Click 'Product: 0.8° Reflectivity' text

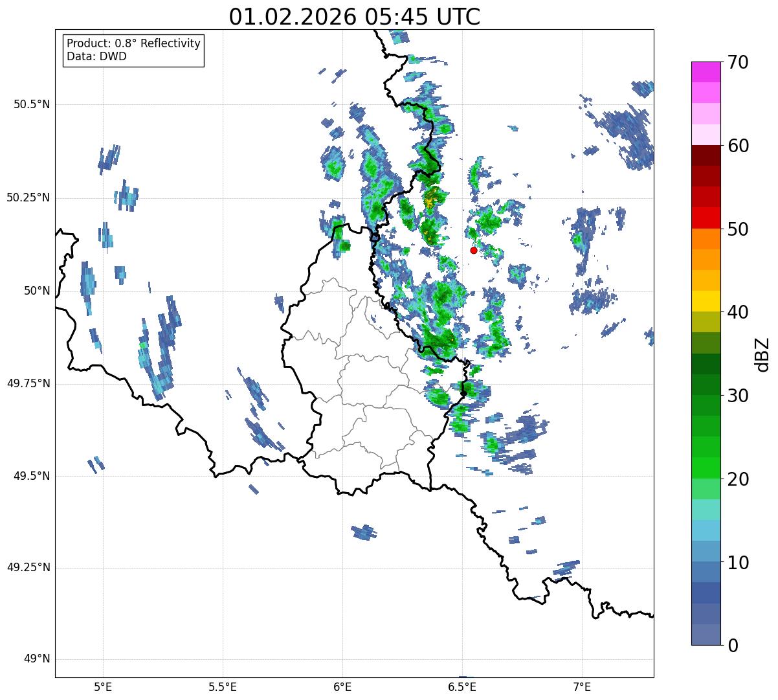134,43
